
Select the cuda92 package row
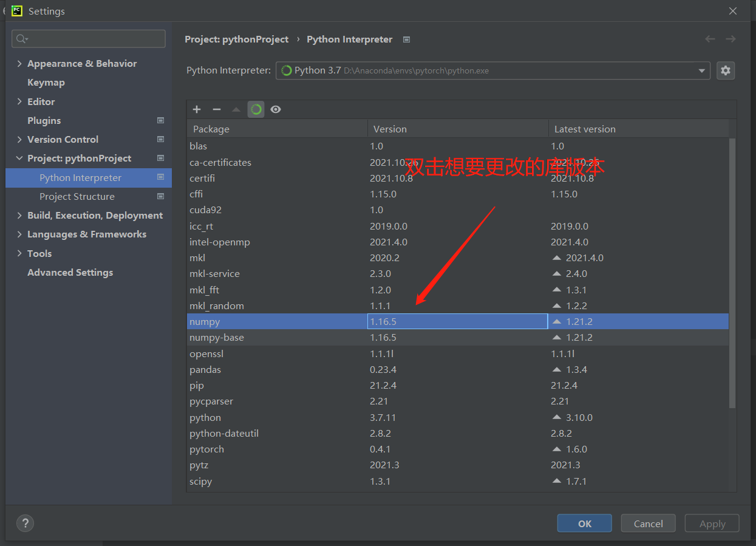pyautogui.click(x=458, y=210)
